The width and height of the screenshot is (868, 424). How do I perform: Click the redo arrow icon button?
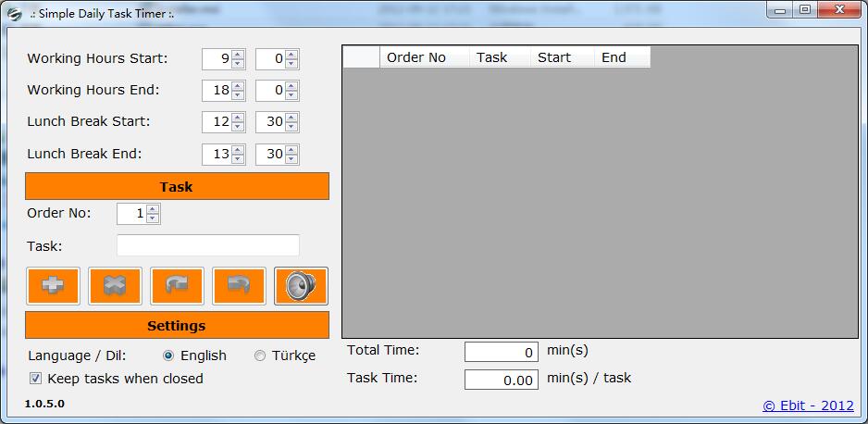[177, 286]
